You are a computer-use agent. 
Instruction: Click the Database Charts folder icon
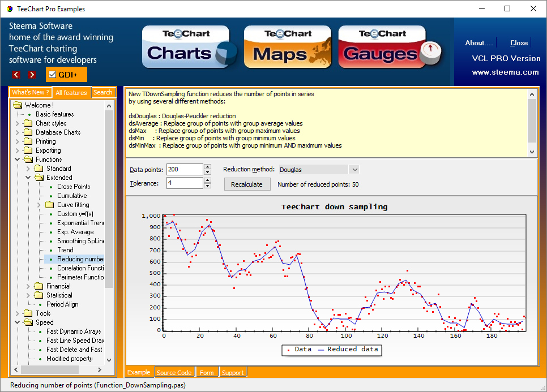point(28,132)
